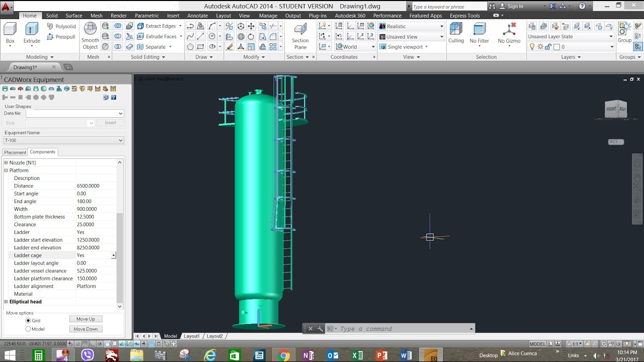Open the Mesh ribbon tab
Viewport: 644px width, 362px height.
[x=96, y=16]
